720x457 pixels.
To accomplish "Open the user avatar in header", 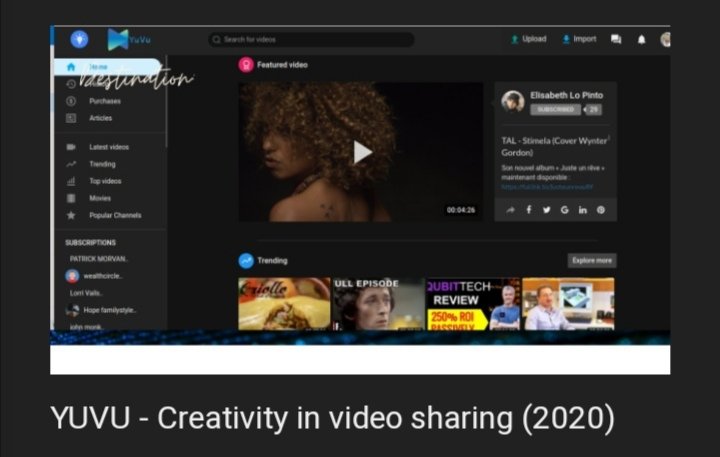I will point(665,40).
